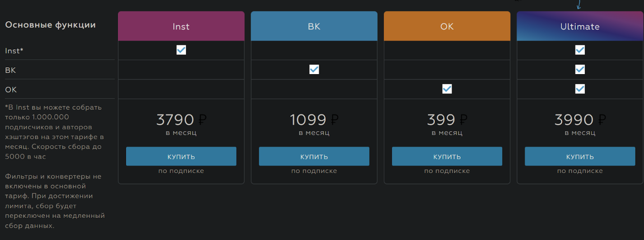Click the purple Inst plan header
The image size is (644, 240).
(x=181, y=26)
